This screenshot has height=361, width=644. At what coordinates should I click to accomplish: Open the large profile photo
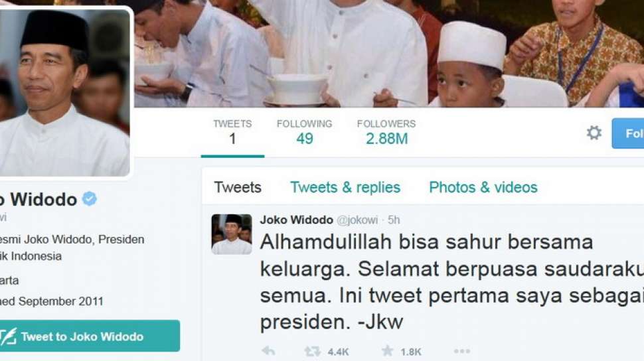pyautogui.click(x=64, y=93)
